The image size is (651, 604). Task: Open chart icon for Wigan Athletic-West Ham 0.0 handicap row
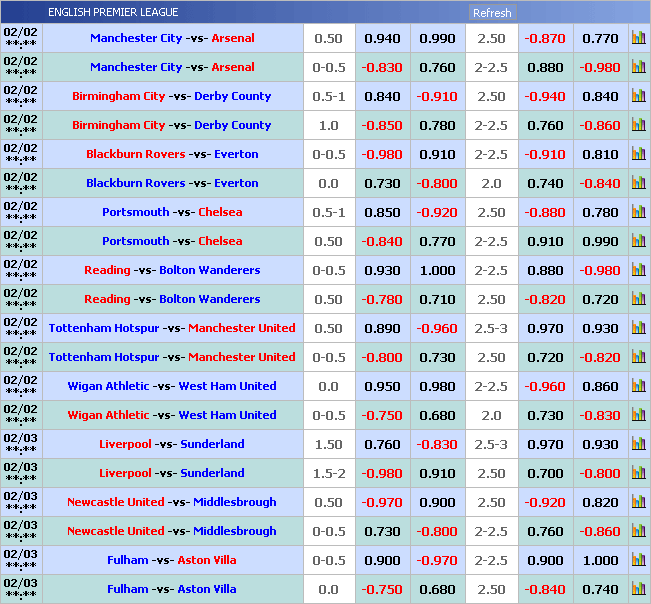[x=638, y=386]
